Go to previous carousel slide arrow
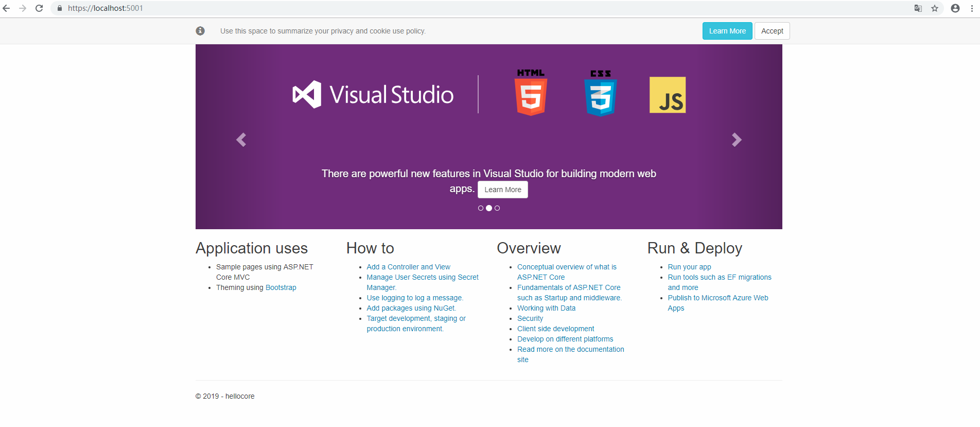Image resolution: width=980 pixels, height=427 pixels. 241,140
